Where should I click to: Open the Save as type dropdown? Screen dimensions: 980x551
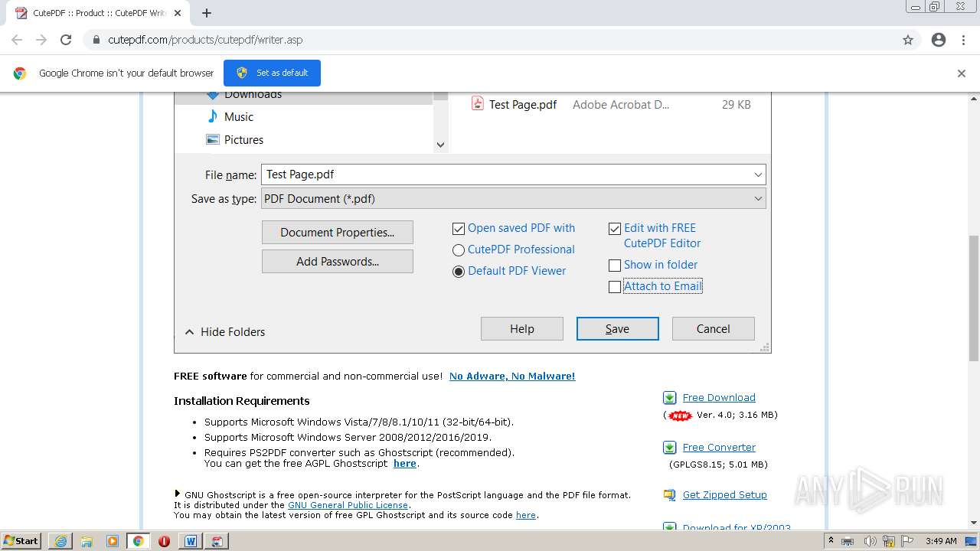[x=514, y=198]
